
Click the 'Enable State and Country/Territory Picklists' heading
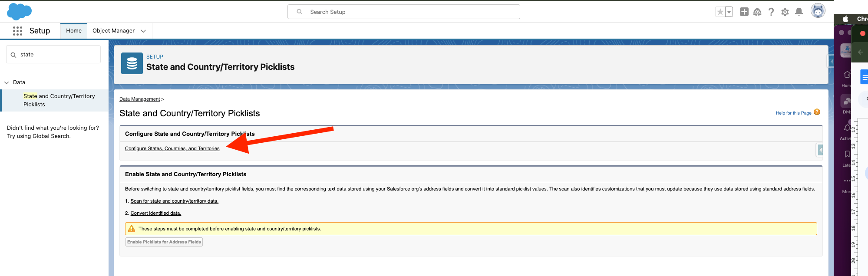[x=185, y=174]
